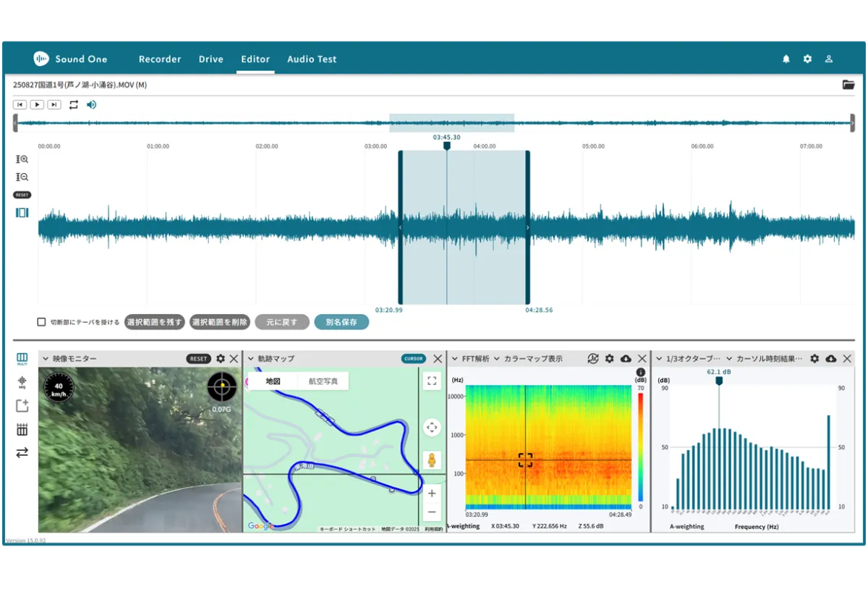868x592 pixels.
Task: Enable 切断部にテーパを掛ける checkbox
Action: coord(41,322)
